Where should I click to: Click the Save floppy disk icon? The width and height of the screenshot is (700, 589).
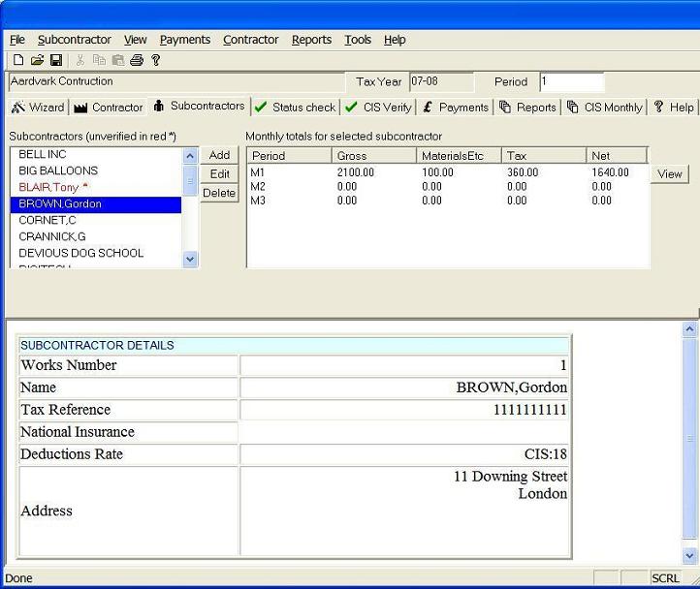click(x=56, y=60)
